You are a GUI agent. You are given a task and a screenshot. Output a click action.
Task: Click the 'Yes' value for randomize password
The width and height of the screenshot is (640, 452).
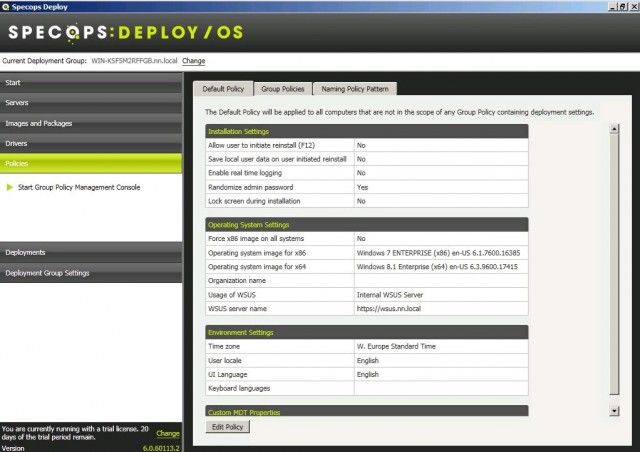362,187
